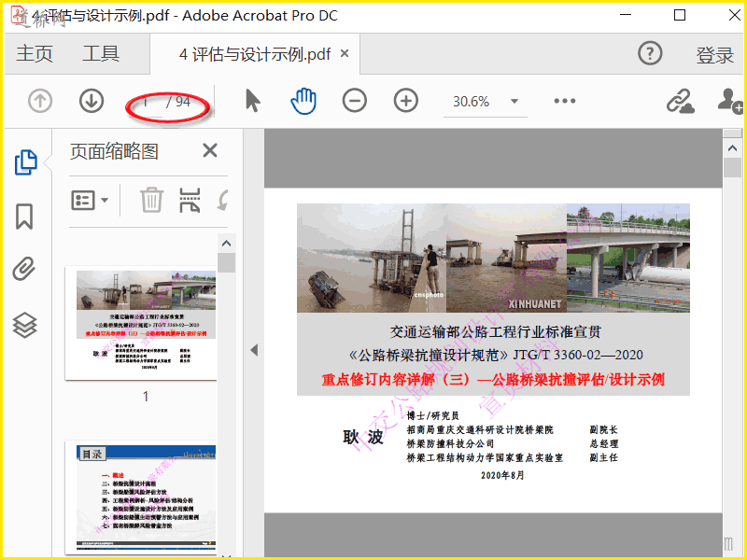This screenshot has width=747, height=560.
Task: Open the layers panel icon
Action: (x=24, y=325)
